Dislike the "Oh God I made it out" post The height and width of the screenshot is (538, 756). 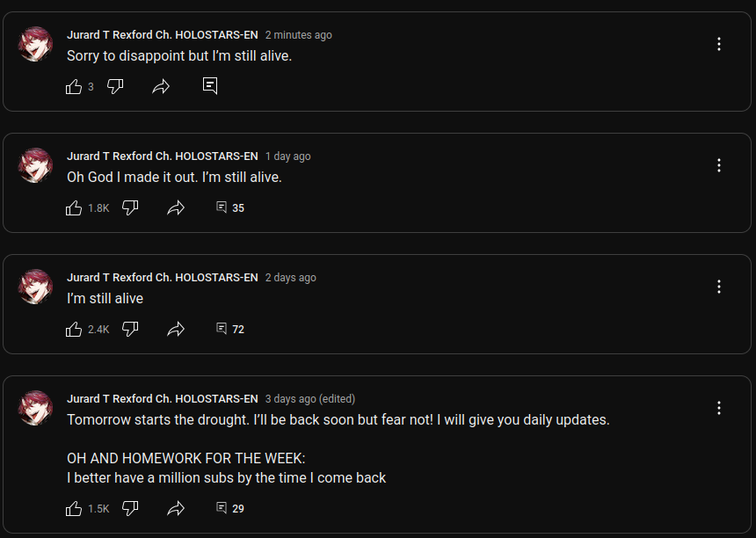coord(130,208)
